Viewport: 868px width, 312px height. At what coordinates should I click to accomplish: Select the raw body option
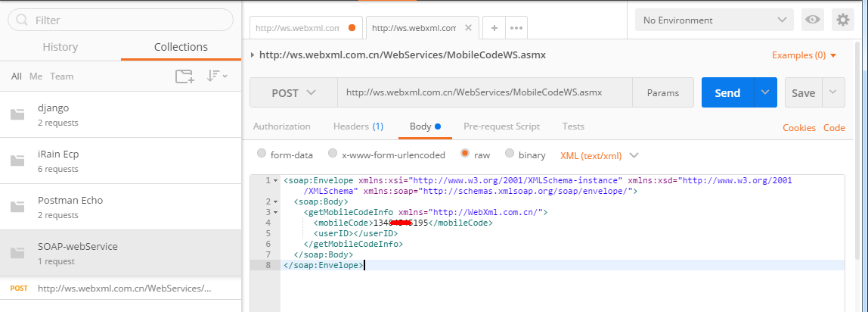pyautogui.click(x=465, y=154)
